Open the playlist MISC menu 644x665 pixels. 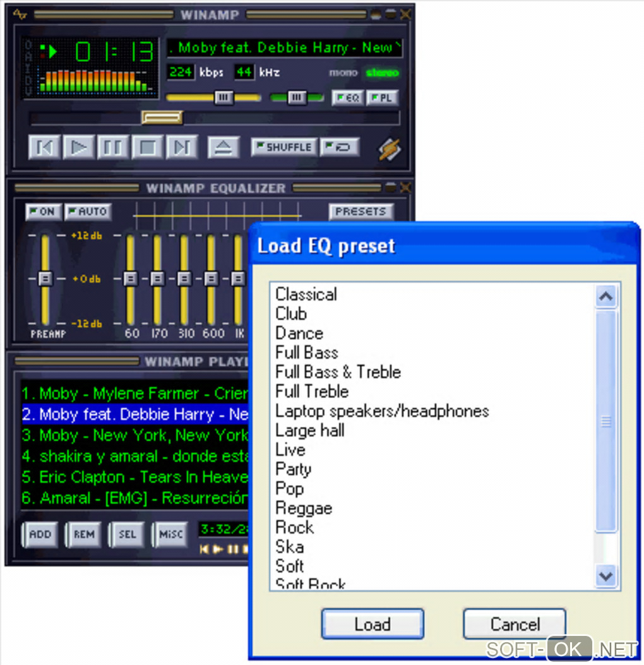pos(170,534)
